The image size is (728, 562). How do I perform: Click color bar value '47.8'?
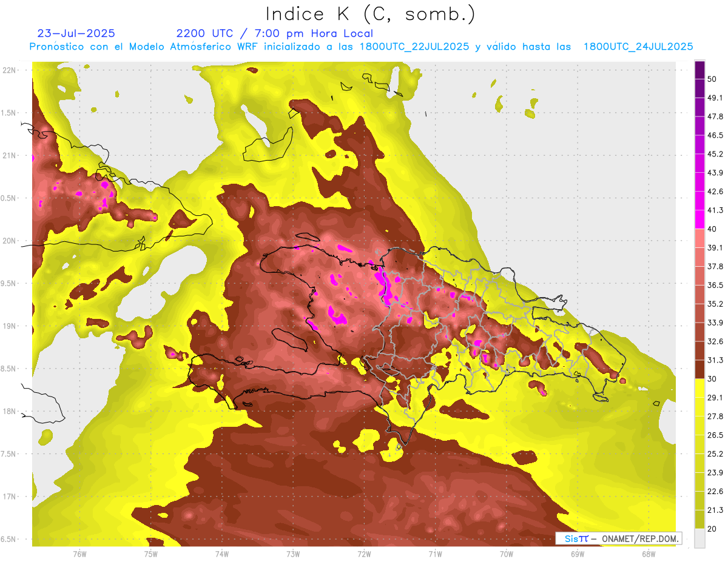715,116
